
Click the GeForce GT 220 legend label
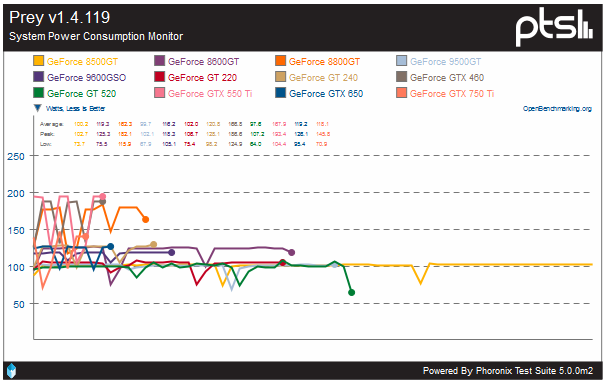point(203,78)
